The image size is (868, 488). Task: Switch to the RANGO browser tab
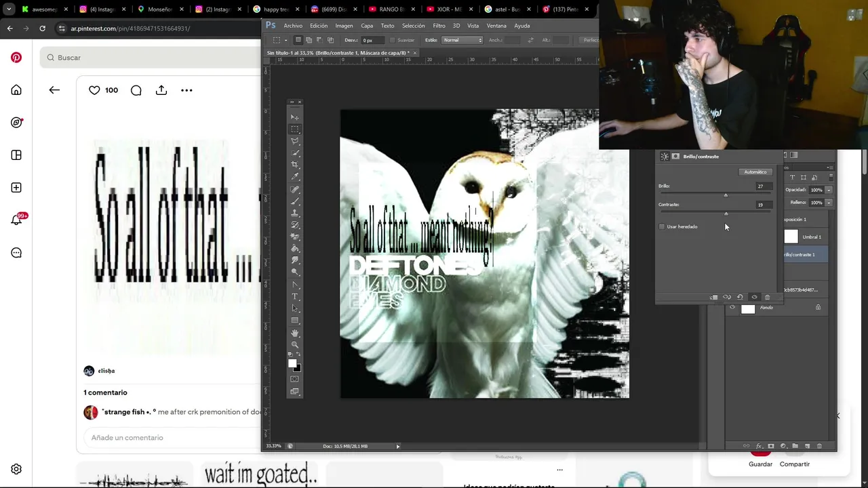point(393,9)
